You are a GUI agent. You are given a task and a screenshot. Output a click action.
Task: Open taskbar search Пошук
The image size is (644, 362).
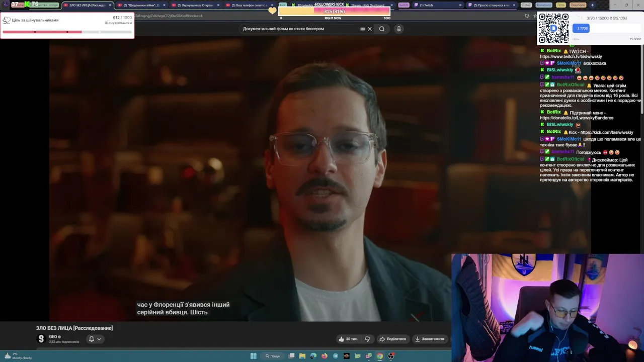pos(273,356)
